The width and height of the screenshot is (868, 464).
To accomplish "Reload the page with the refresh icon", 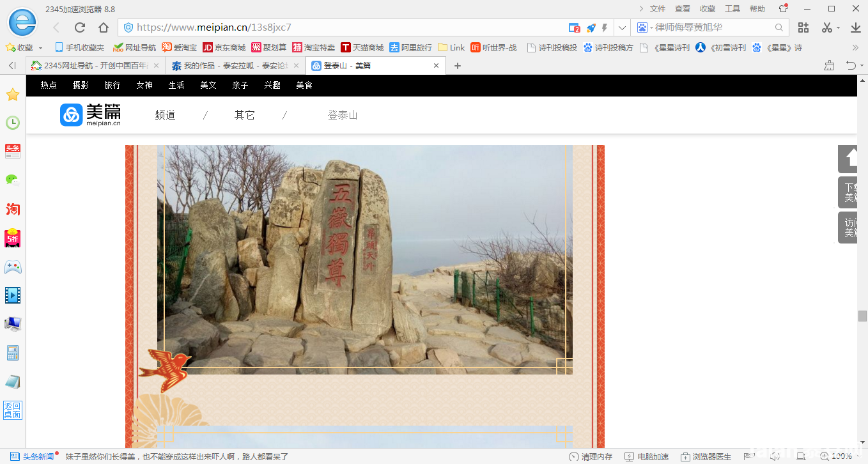I will [x=80, y=27].
